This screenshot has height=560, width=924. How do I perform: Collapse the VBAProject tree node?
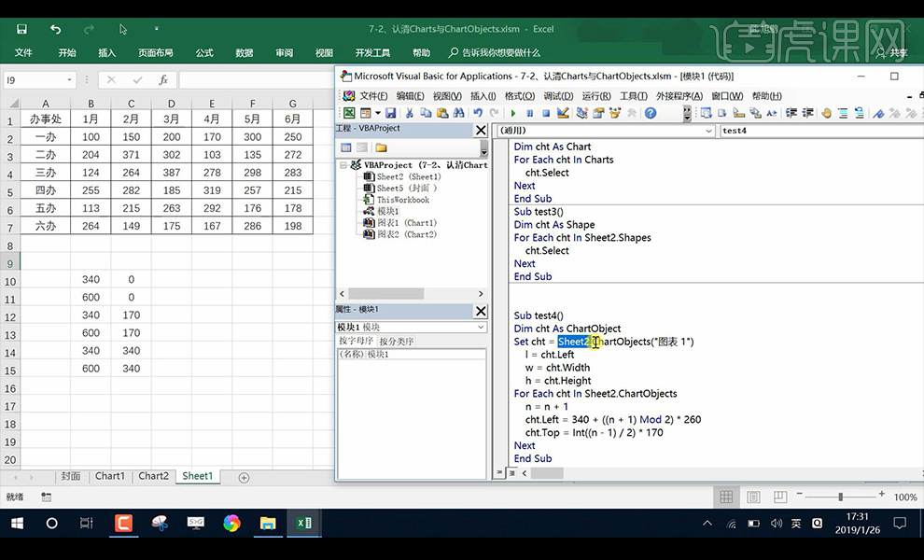[343, 165]
